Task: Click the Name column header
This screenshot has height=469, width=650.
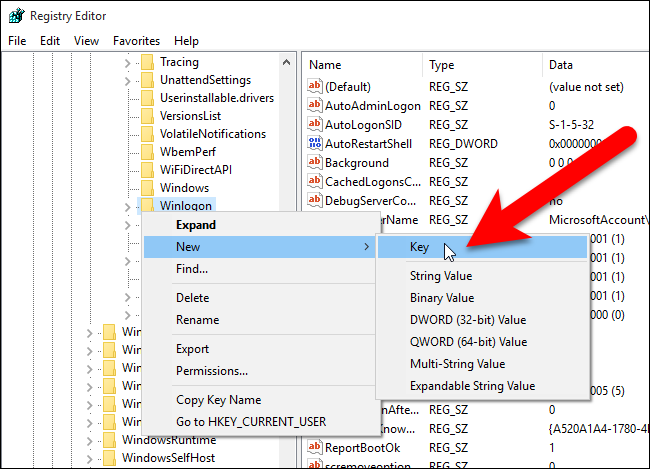Action: (326, 65)
